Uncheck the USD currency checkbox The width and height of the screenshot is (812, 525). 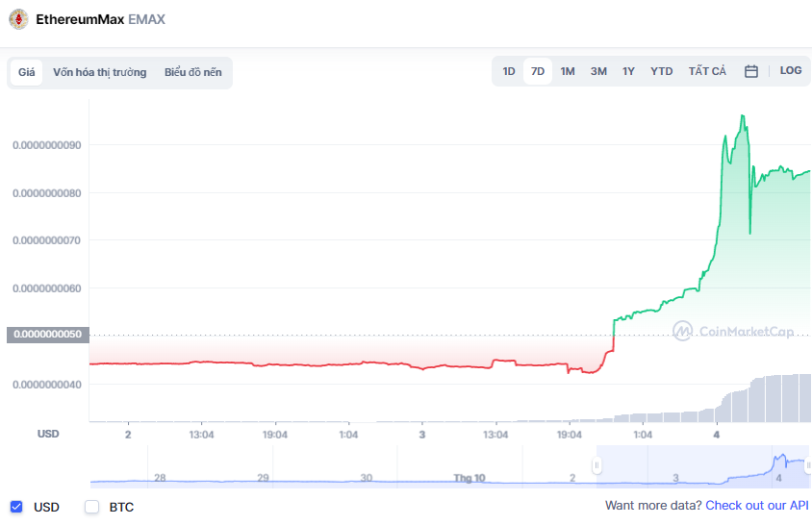coord(16,507)
